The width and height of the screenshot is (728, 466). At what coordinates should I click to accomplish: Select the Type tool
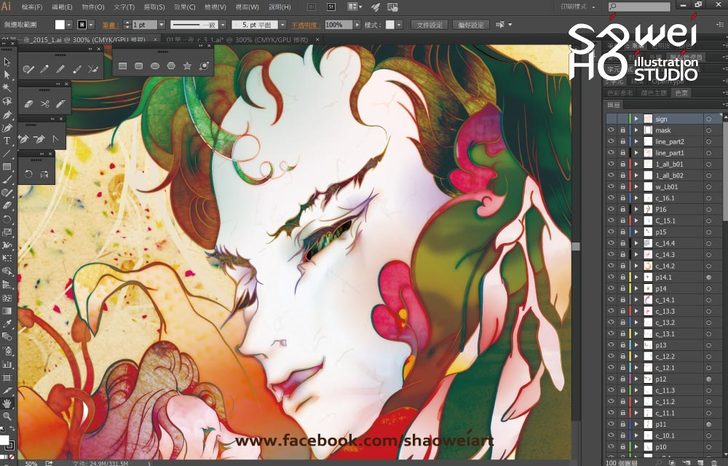coord(6,141)
